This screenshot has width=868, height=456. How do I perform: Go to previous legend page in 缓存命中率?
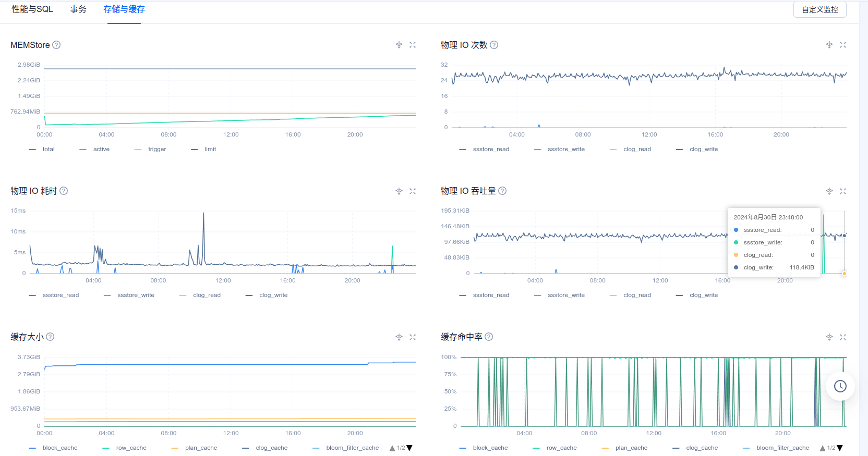point(823,448)
